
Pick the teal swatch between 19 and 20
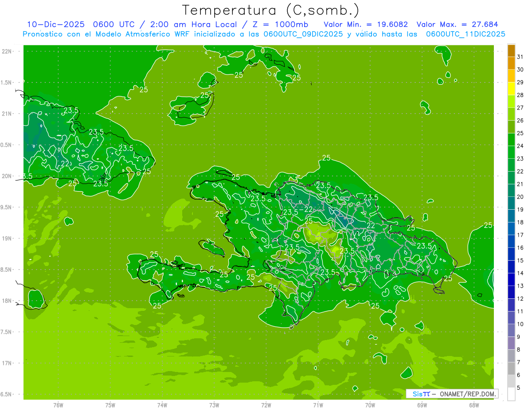[511, 203]
